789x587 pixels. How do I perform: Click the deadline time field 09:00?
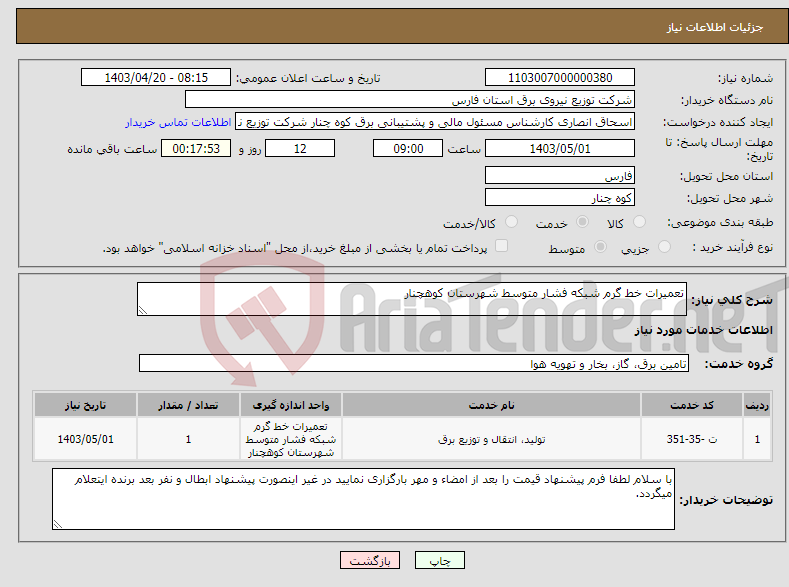coord(408,148)
